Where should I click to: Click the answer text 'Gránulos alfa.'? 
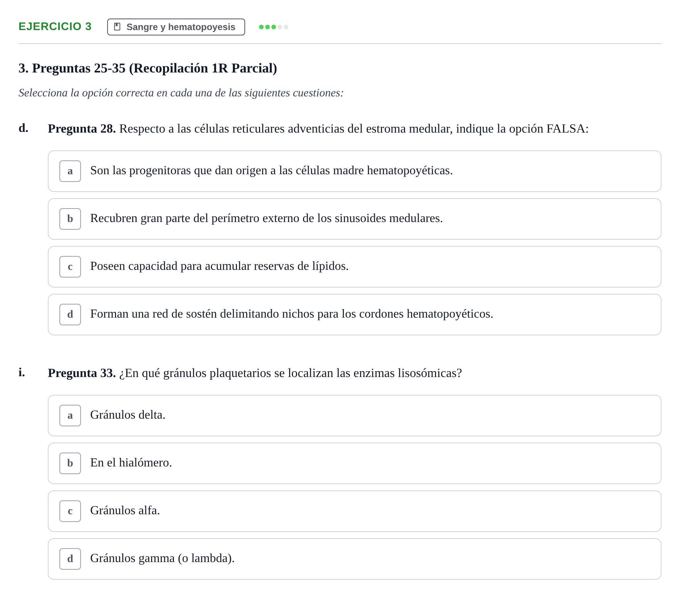(125, 510)
